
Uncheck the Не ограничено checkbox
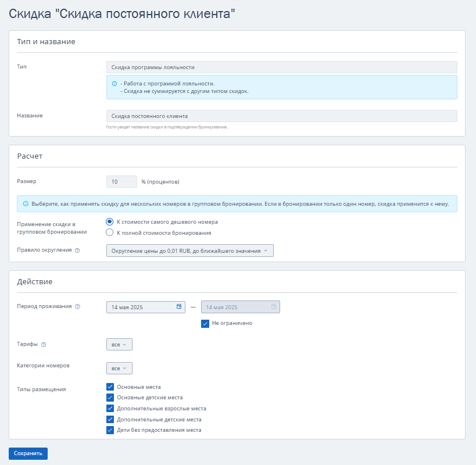tap(205, 324)
